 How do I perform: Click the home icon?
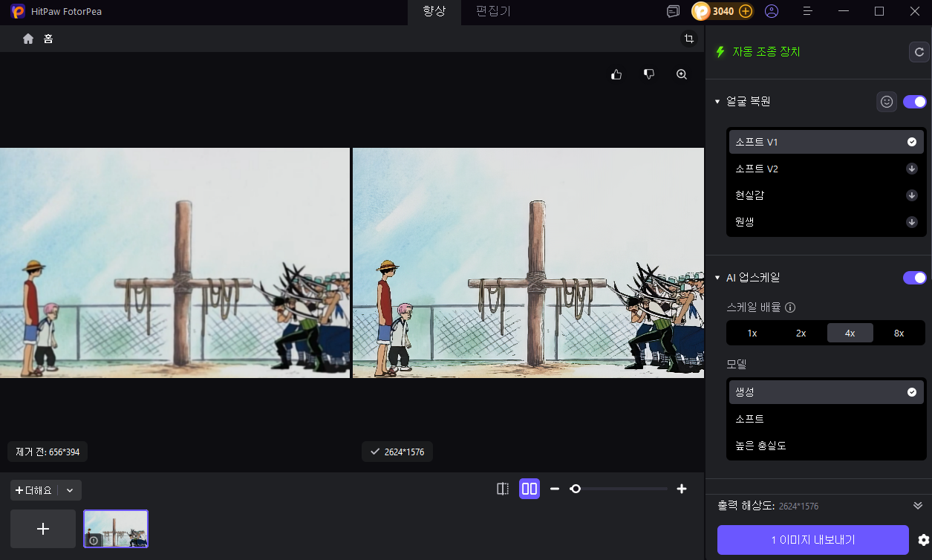(x=28, y=39)
